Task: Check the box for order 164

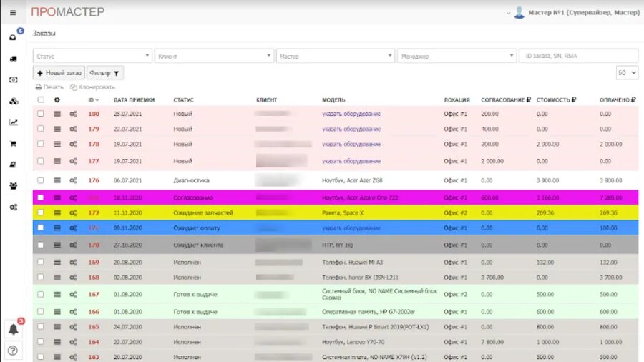Action: [41, 341]
